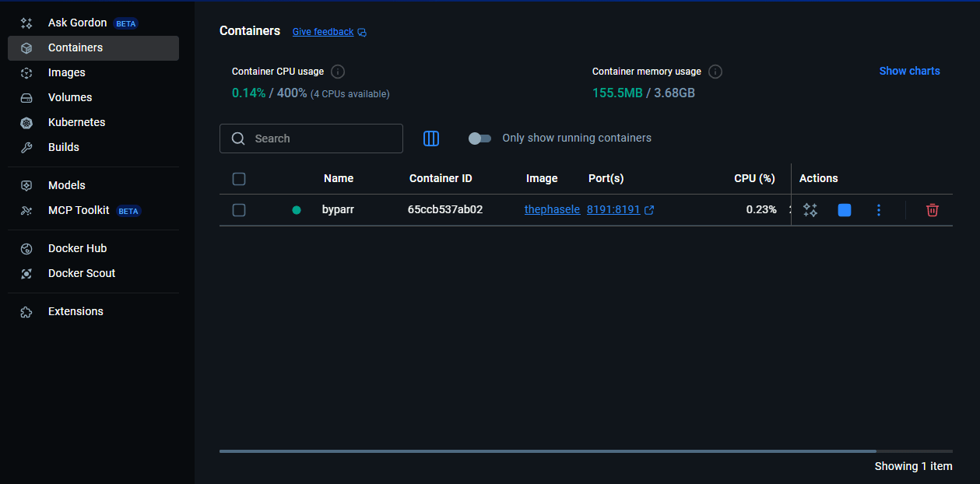Click the horizontal scrollbar under the table
This screenshot has height=484, width=980.
pos(547,451)
